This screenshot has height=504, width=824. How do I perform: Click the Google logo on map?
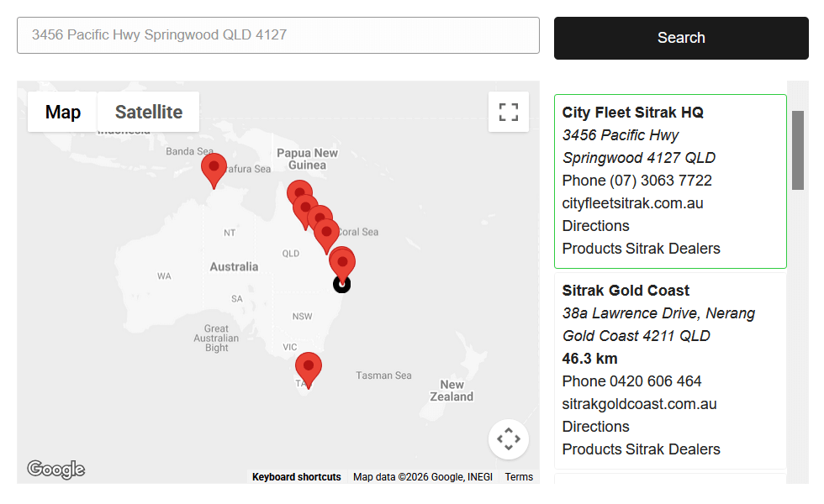[55, 469]
